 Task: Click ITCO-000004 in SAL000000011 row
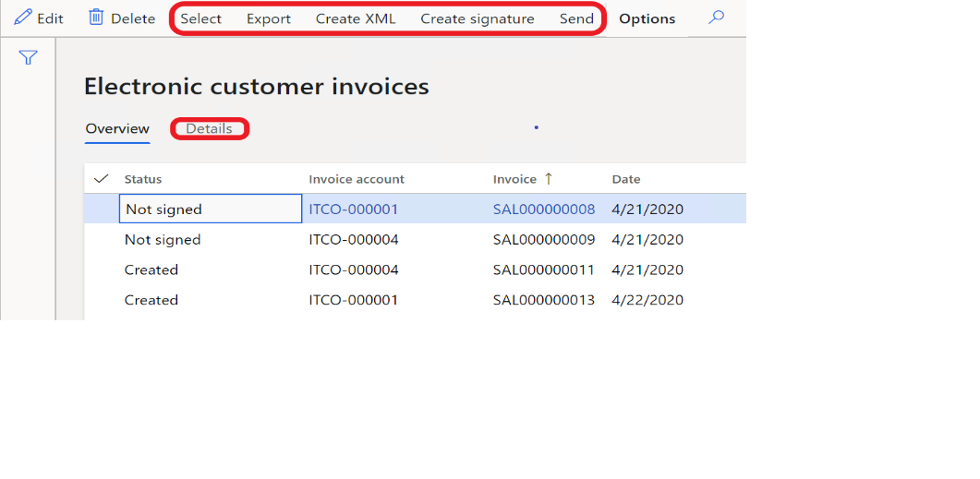click(x=353, y=269)
